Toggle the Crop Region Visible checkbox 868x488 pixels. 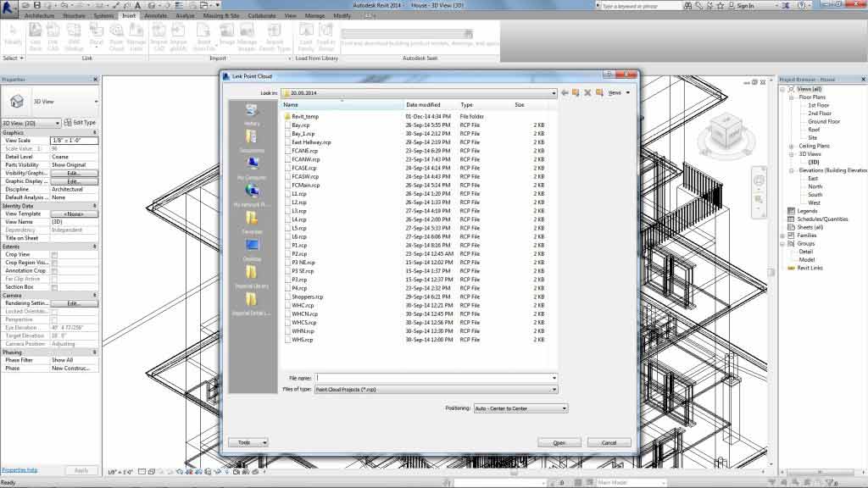[x=54, y=263]
